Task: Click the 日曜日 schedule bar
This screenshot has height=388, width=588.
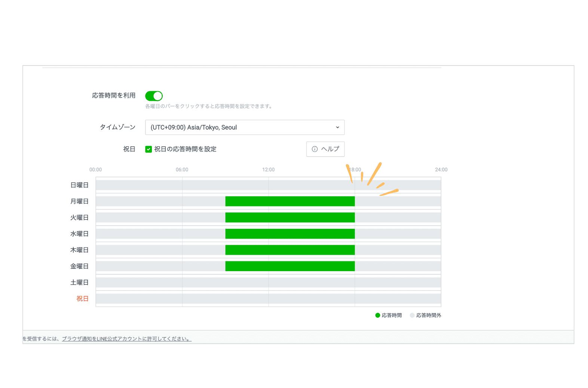Action: click(x=268, y=185)
